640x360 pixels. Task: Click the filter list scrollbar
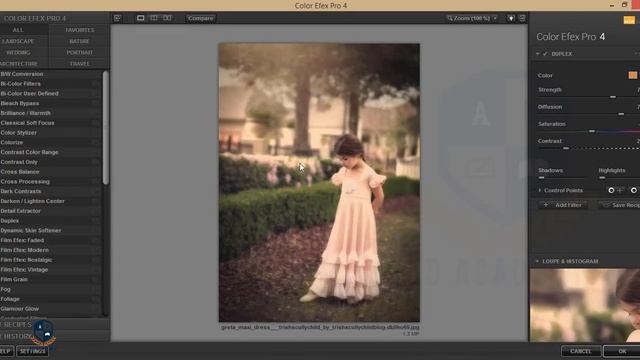[106, 127]
